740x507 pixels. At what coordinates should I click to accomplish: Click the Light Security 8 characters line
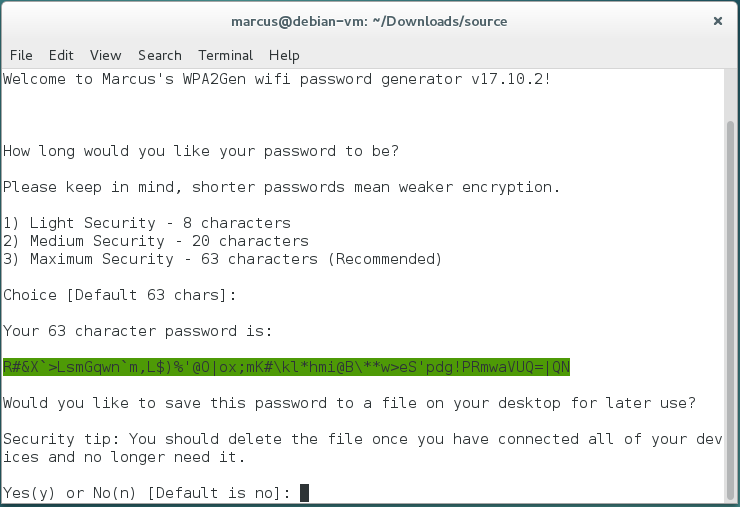point(147,223)
